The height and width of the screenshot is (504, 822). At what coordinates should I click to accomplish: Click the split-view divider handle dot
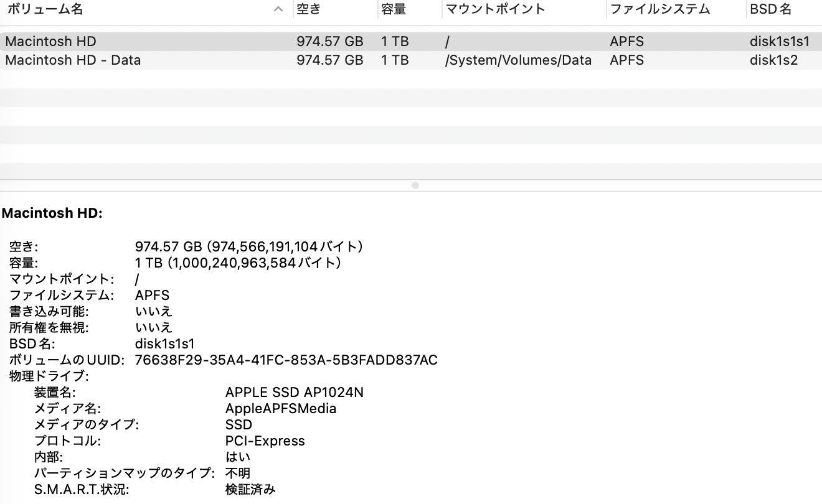(415, 185)
